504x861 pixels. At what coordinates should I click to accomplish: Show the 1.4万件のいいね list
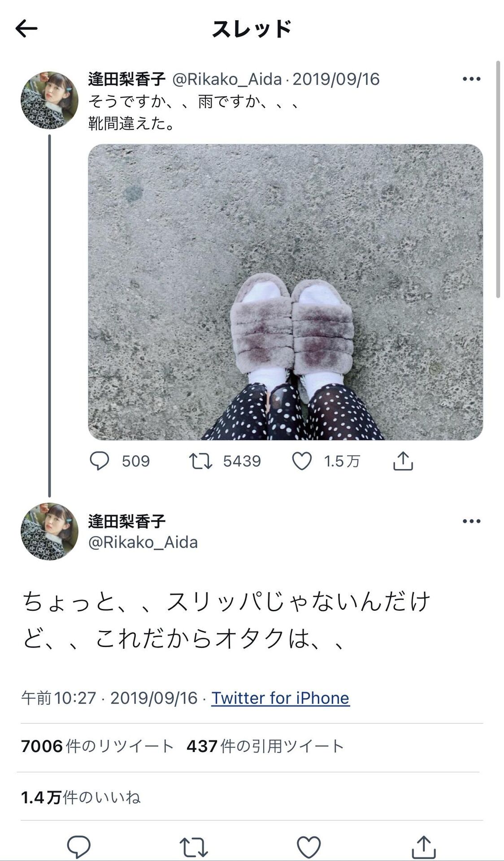pos(81,797)
